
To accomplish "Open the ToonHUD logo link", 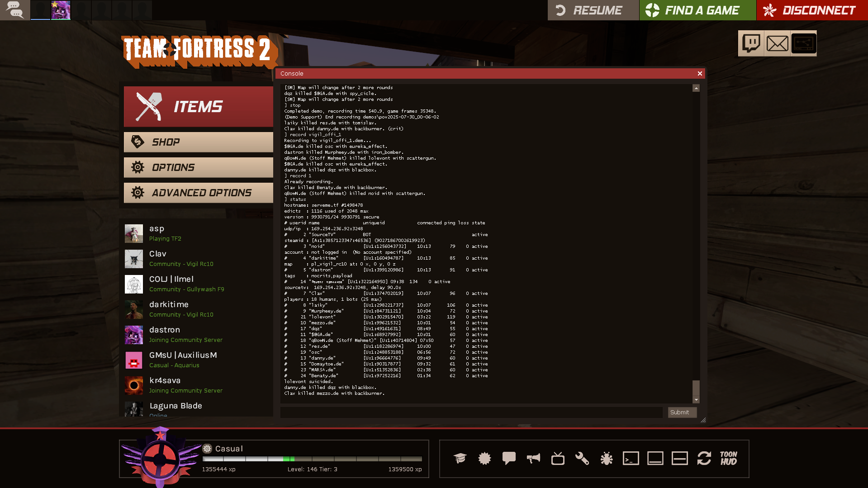I will point(729,458).
